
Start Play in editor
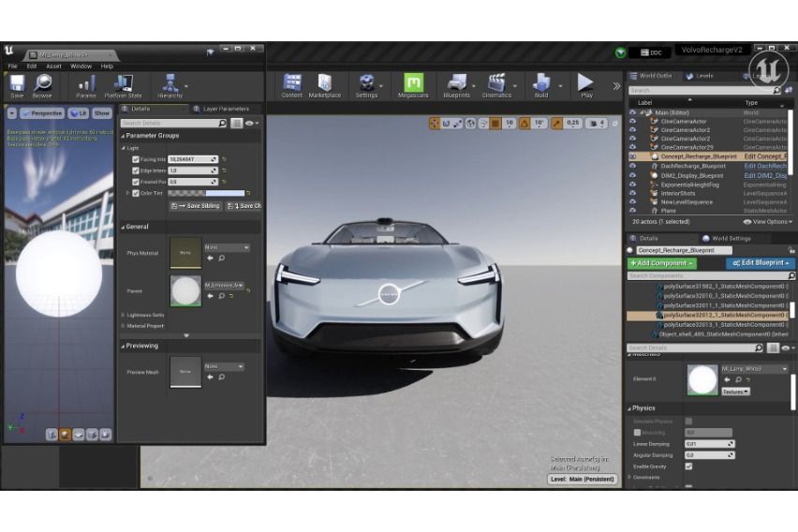coord(586,85)
